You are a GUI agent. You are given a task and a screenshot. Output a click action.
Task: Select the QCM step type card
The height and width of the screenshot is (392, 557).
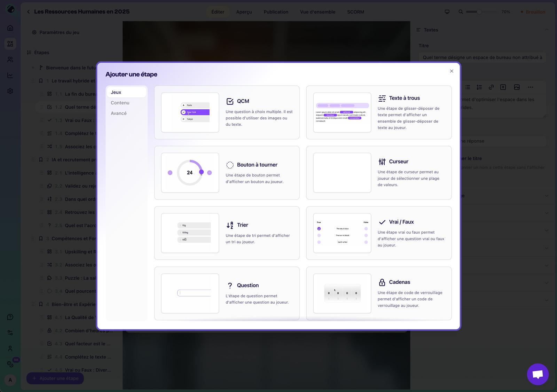tap(227, 112)
